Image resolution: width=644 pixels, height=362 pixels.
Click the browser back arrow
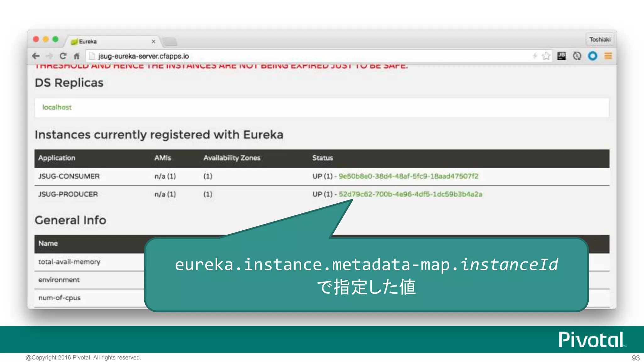click(36, 56)
